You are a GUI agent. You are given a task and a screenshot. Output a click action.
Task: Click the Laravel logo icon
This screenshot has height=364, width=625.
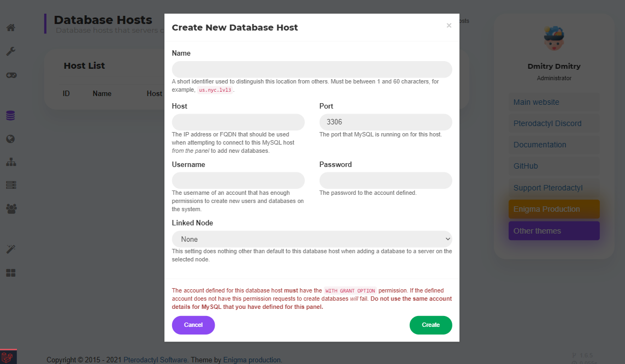point(9,357)
